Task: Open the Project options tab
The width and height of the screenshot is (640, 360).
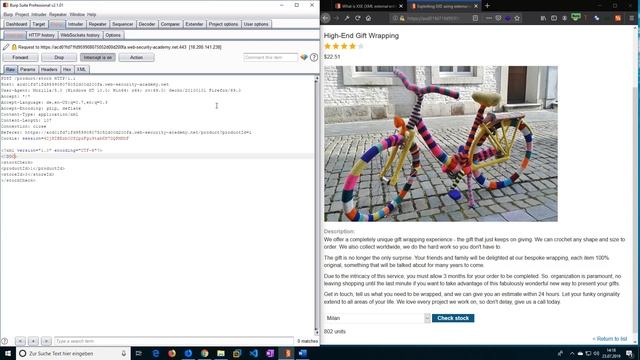Action: [223, 24]
